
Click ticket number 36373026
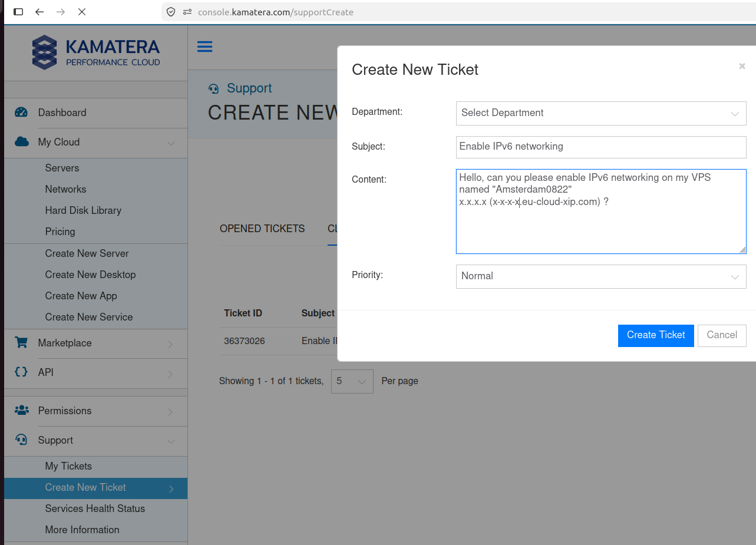[245, 341]
